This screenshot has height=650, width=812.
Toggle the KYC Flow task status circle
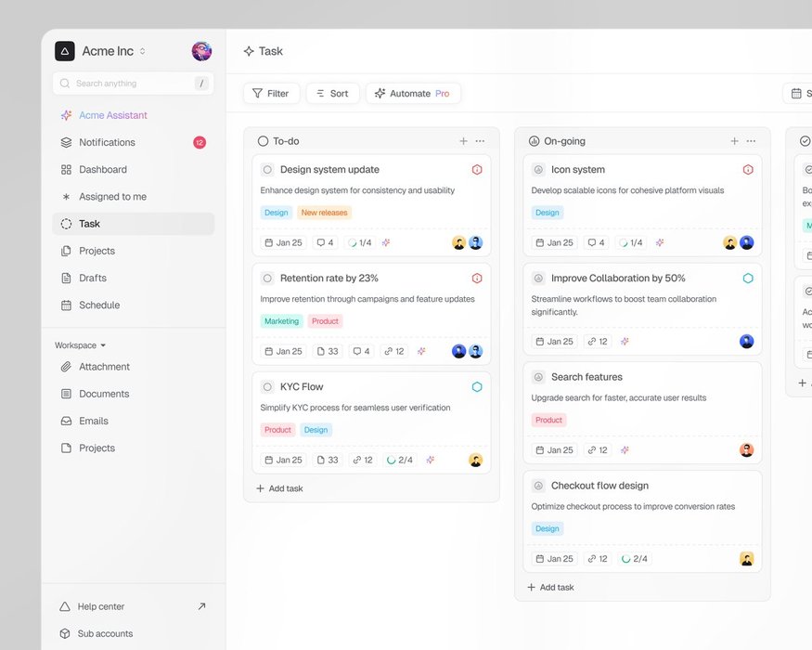tap(267, 387)
